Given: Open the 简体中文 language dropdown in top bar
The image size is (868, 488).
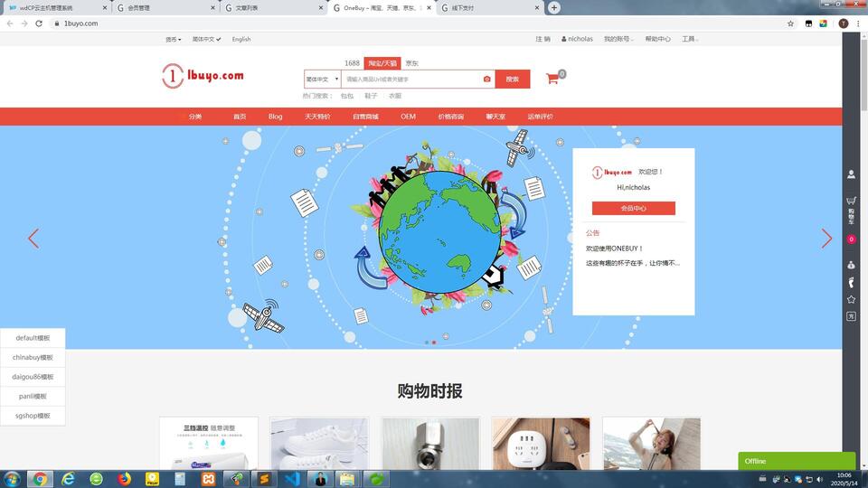Looking at the screenshot, I should [x=206, y=39].
